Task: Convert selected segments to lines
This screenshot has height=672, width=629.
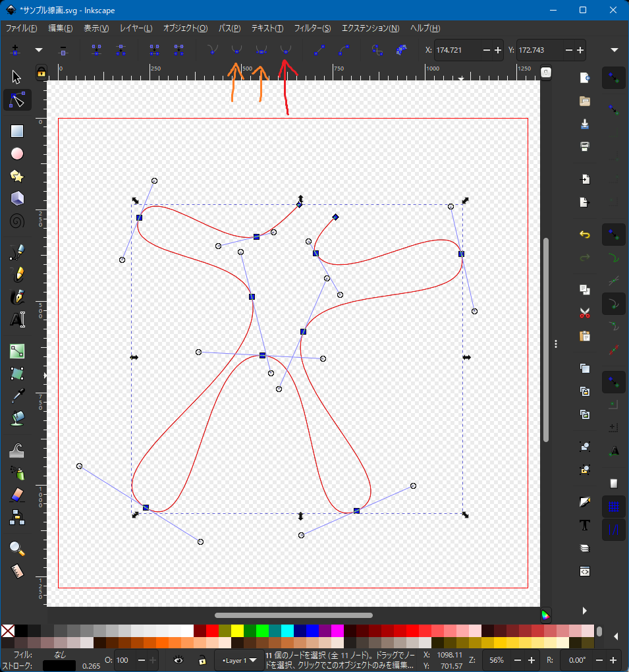Action: click(x=319, y=50)
